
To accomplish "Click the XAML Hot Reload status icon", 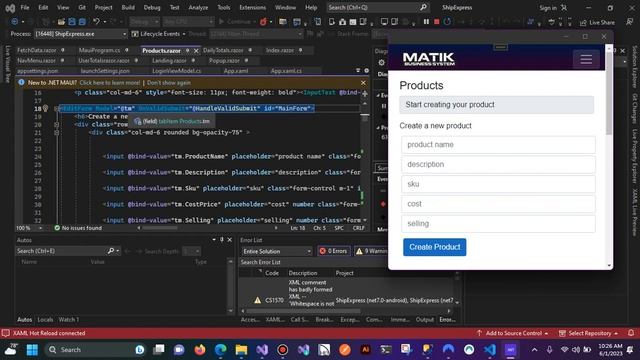I will (6, 333).
